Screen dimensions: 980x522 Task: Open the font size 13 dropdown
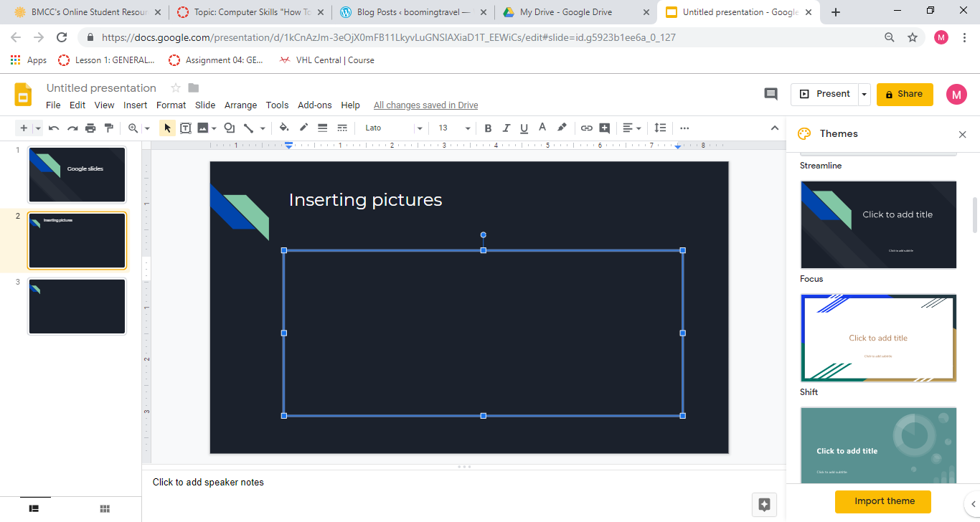[x=454, y=128]
